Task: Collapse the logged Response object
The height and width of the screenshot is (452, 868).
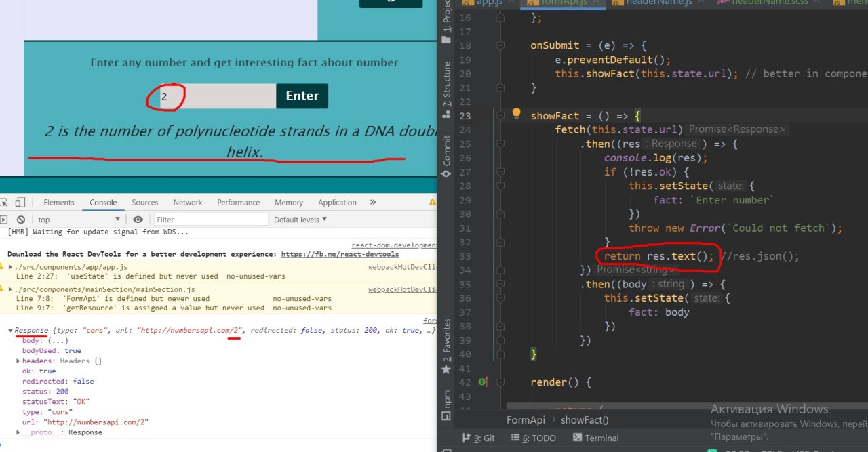Action: click(11, 331)
